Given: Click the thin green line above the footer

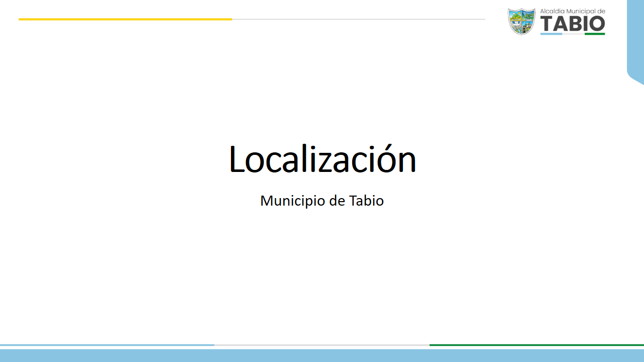Looking at the screenshot, I should [x=536, y=345].
